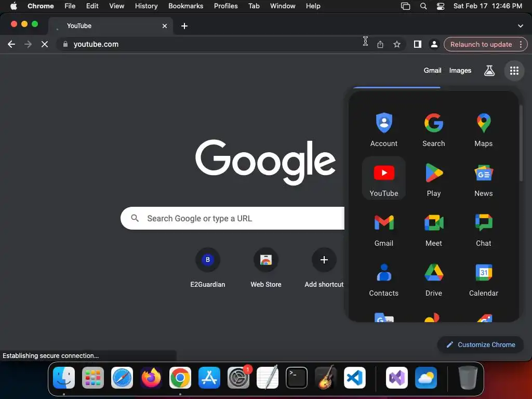Viewport: 532px width, 399px height.
Task: Open Safari from the Dock
Action: click(122, 378)
